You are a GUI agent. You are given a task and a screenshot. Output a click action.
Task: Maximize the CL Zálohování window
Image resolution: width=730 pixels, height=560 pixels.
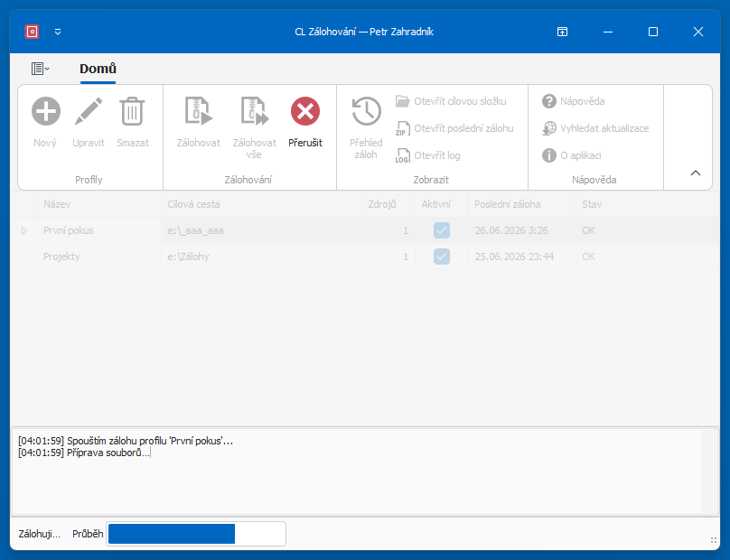point(653,32)
